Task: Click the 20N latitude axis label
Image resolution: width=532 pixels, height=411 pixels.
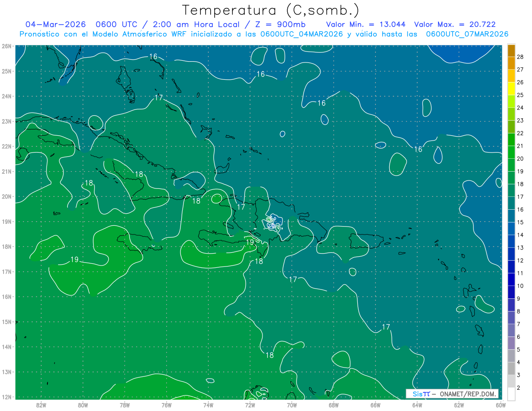Action: pyautogui.click(x=7, y=196)
